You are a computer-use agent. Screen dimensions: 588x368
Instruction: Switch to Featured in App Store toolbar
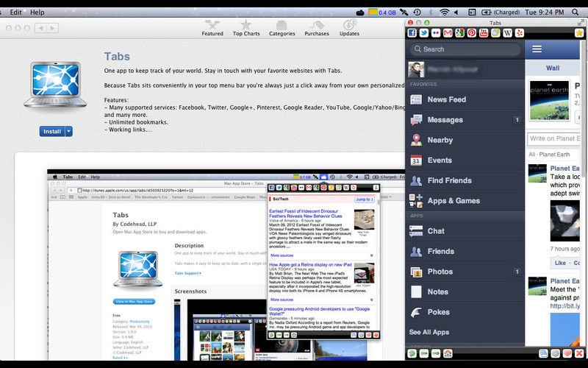pos(212,28)
